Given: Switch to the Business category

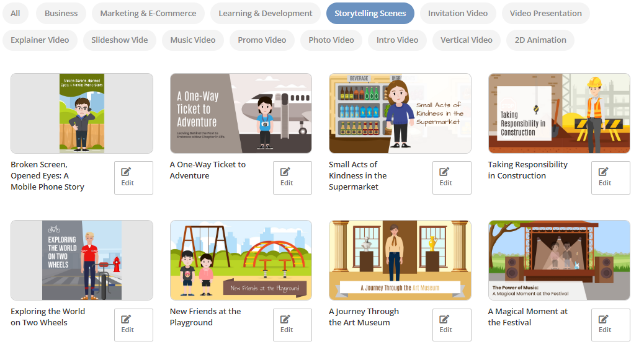Looking at the screenshot, I should click(x=61, y=13).
